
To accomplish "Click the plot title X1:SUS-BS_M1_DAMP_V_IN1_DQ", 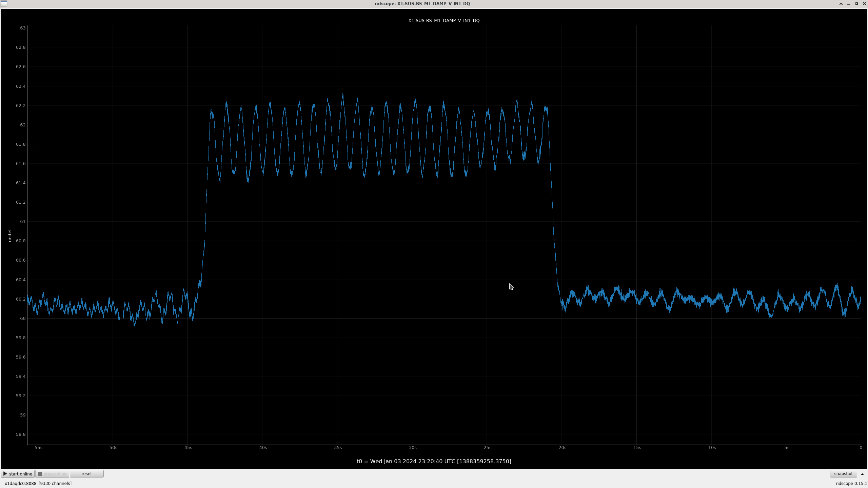I will tap(444, 20).
